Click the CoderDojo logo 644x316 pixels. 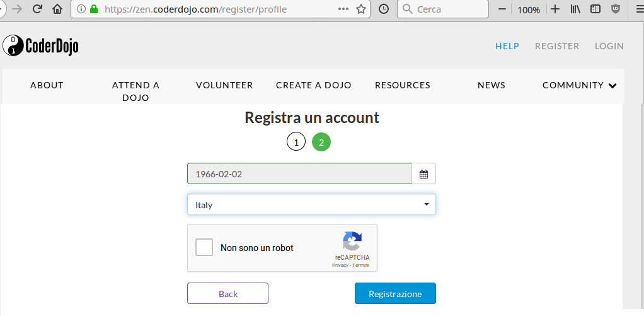(40, 45)
